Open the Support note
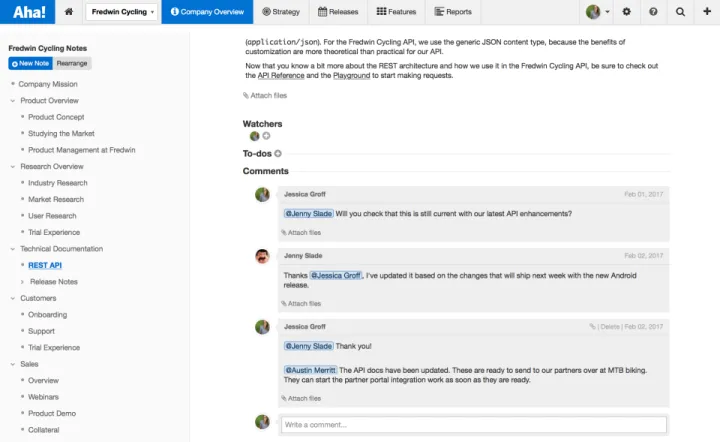This screenshot has width=720, height=442. tap(41, 331)
